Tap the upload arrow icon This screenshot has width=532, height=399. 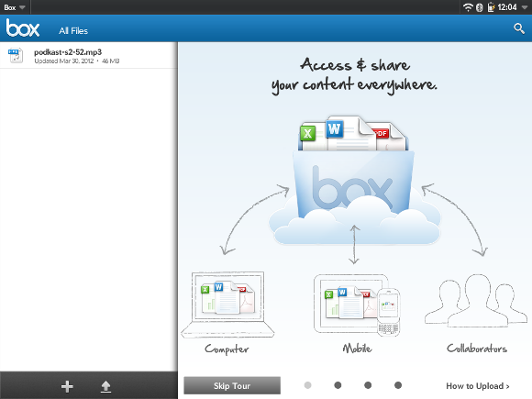(105, 386)
